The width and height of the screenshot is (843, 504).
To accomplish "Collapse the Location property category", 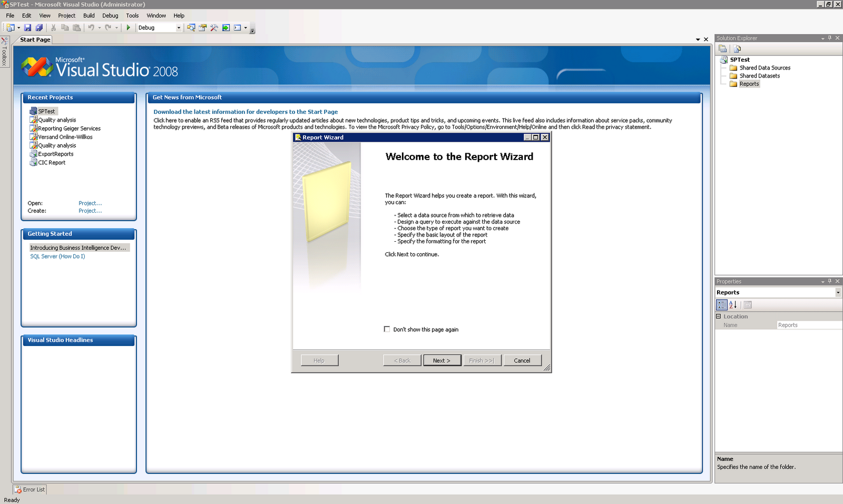I will pos(718,317).
